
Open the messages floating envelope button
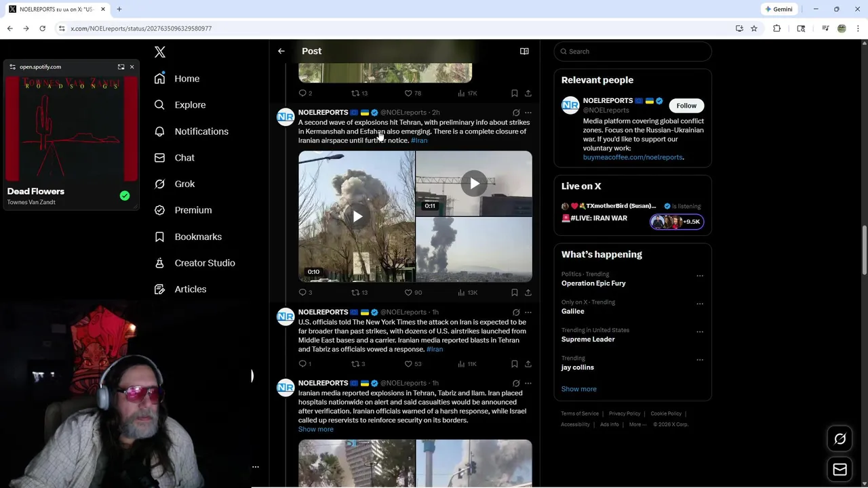(840, 470)
